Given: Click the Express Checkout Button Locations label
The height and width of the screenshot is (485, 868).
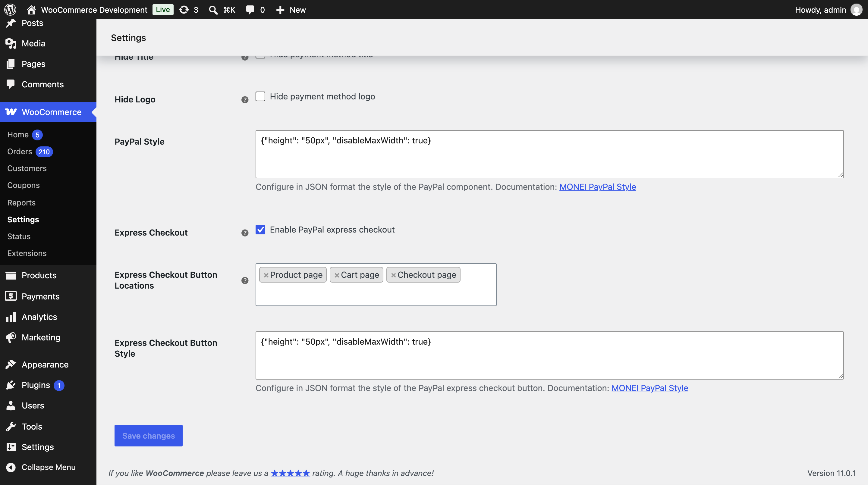Looking at the screenshot, I should coord(166,280).
